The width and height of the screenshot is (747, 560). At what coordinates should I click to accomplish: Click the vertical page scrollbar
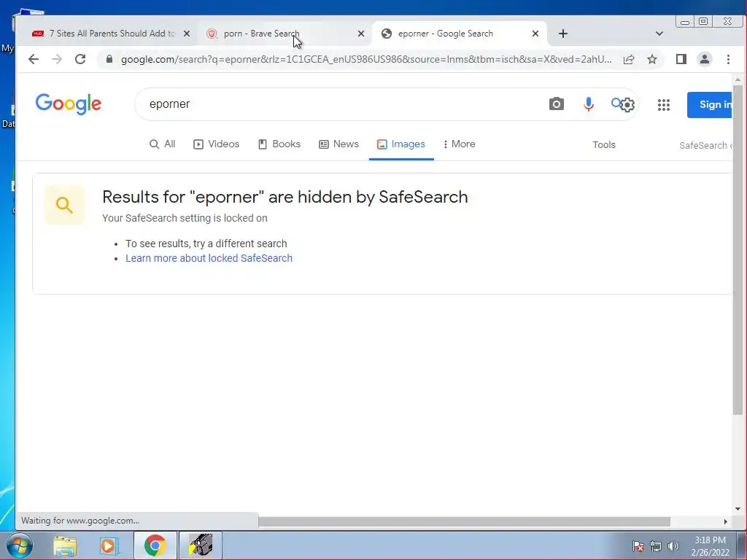[x=738, y=250]
